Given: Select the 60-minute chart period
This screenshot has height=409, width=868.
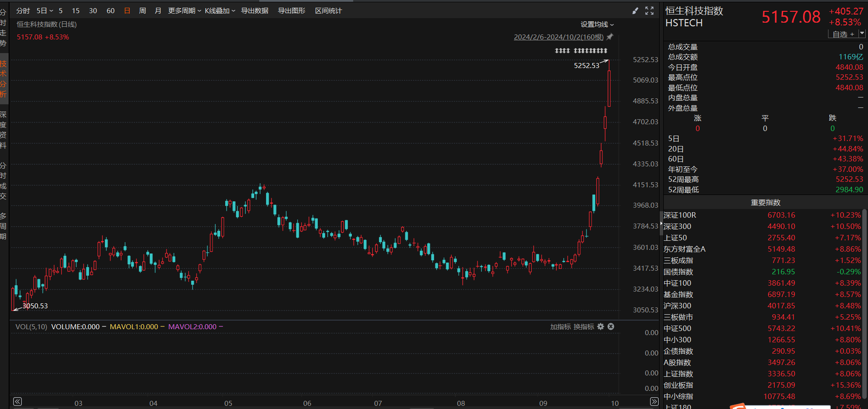Looking at the screenshot, I should click(x=110, y=10).
